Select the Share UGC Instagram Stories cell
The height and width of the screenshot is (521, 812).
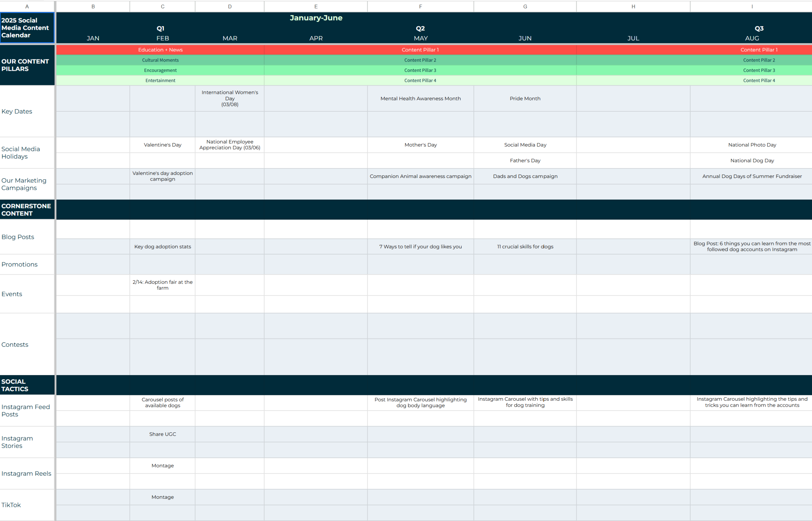[x=162, y=434]
